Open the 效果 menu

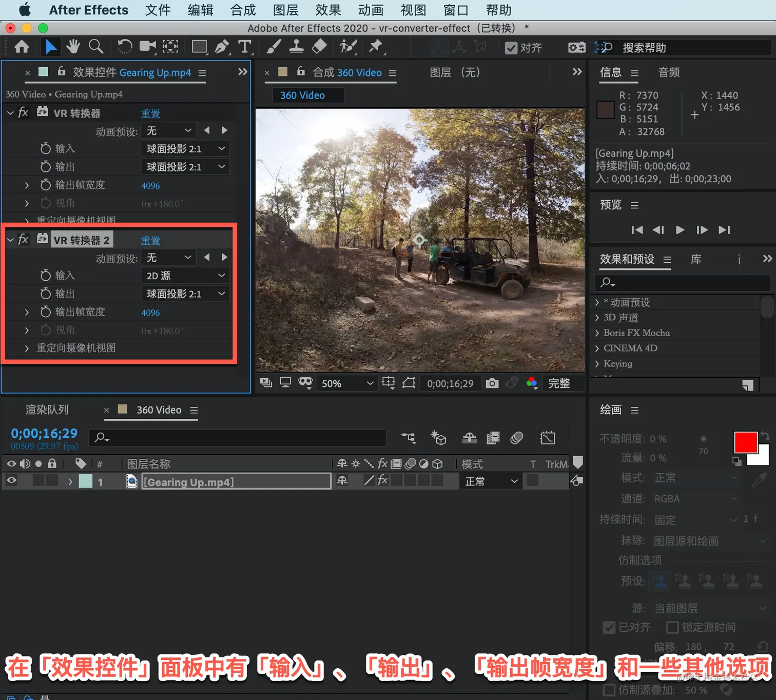pyautogui.click(x=328, y=10)
